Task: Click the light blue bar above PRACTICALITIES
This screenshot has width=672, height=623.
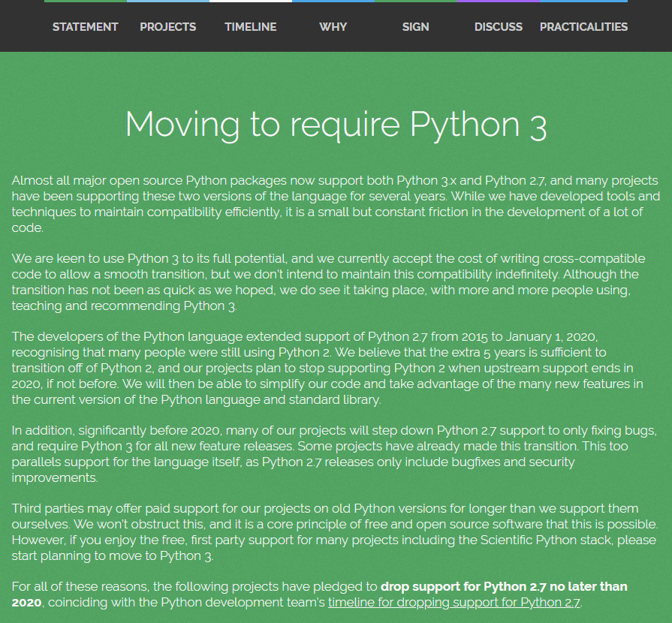Action: coord(583,2)
